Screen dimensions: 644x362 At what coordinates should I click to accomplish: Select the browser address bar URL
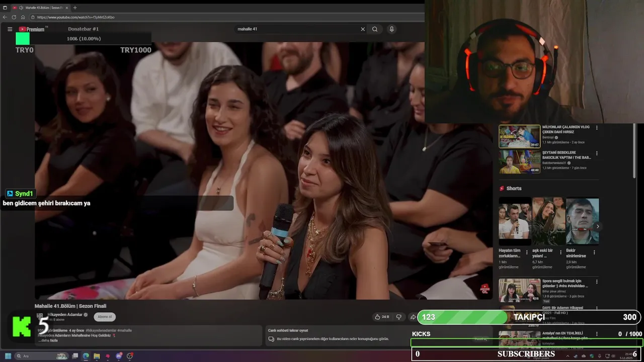[75, 17]
